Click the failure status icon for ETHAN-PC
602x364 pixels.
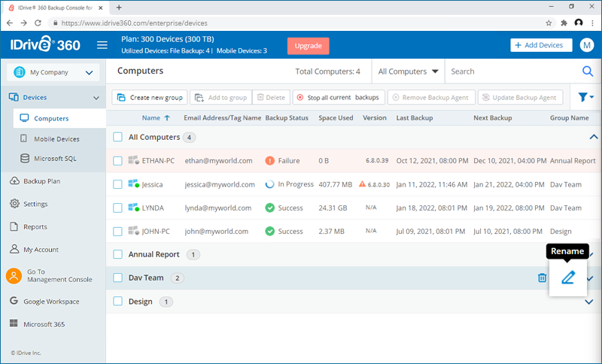(x=270, y=161)
